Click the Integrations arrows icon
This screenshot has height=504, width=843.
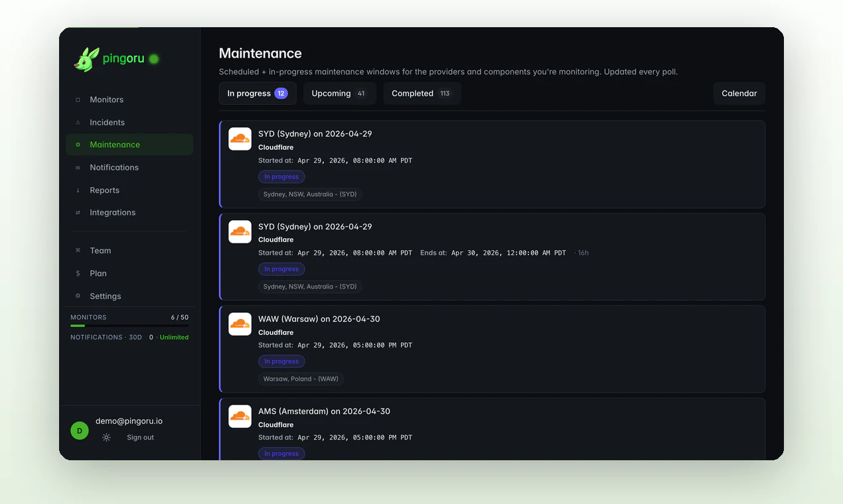point(76,212)
